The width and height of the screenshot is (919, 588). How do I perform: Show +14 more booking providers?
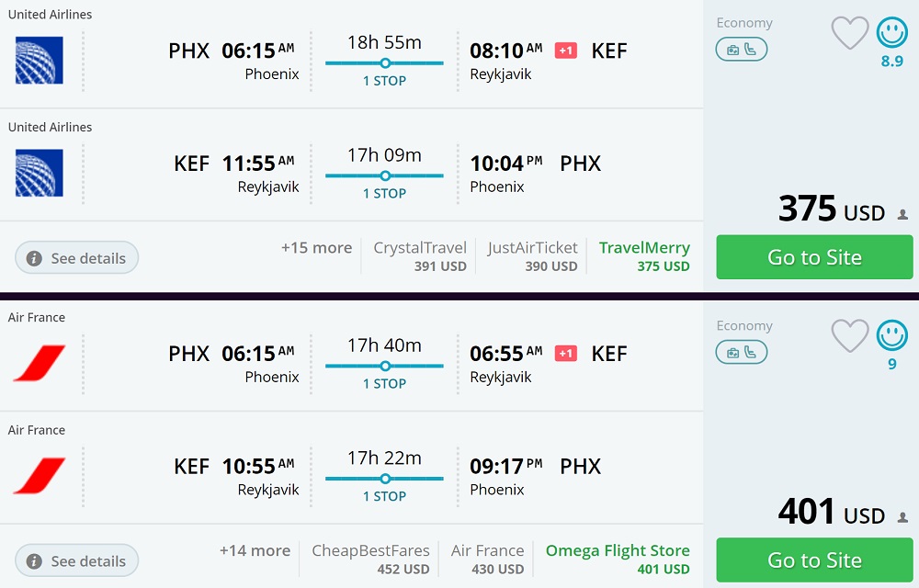click(255, 551)
